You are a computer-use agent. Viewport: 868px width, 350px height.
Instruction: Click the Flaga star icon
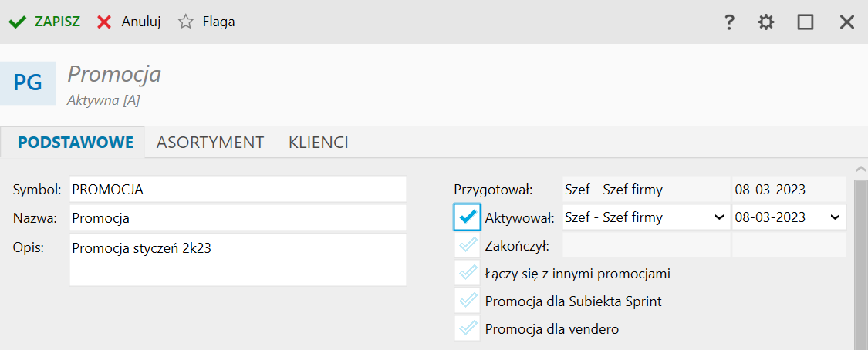[x=186, y=22]
